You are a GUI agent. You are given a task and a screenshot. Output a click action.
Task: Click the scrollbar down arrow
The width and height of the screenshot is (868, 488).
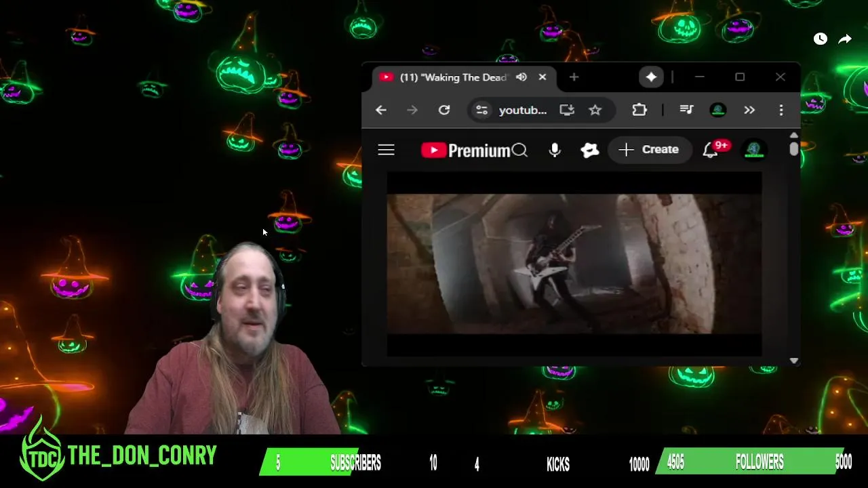tap(794, 361)
